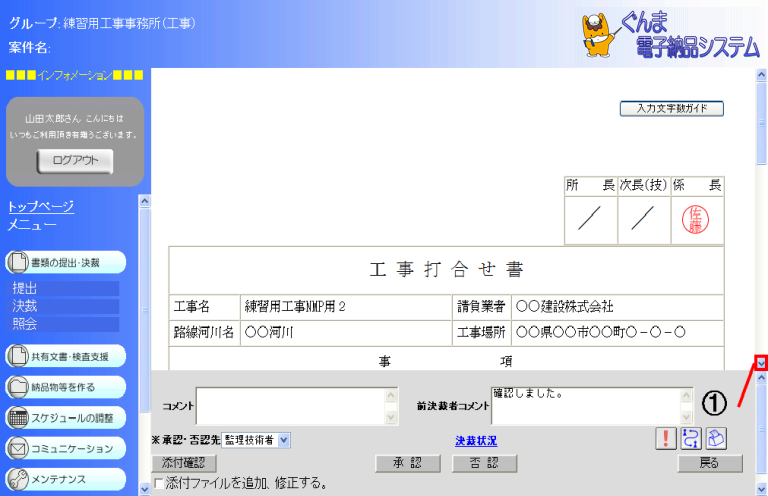This screenshot has width=768, height=496.
Task: Click the 工事名 label cell
Action: [x=205, y=307]
